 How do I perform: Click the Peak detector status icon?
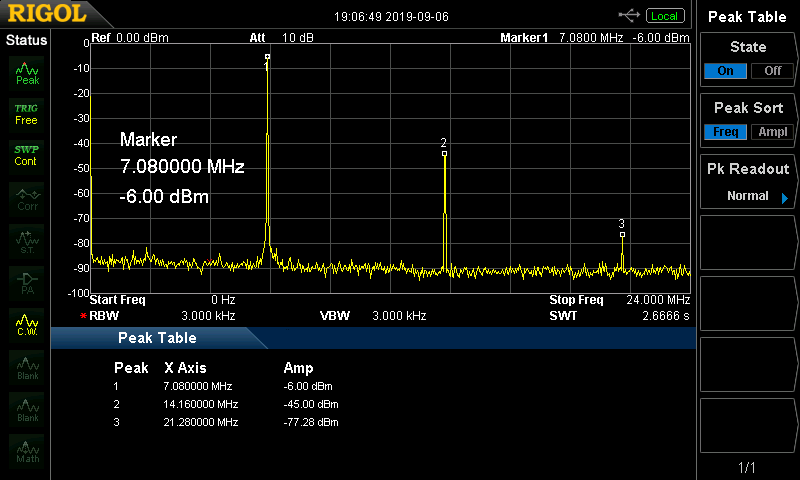[x=27, y=72]
